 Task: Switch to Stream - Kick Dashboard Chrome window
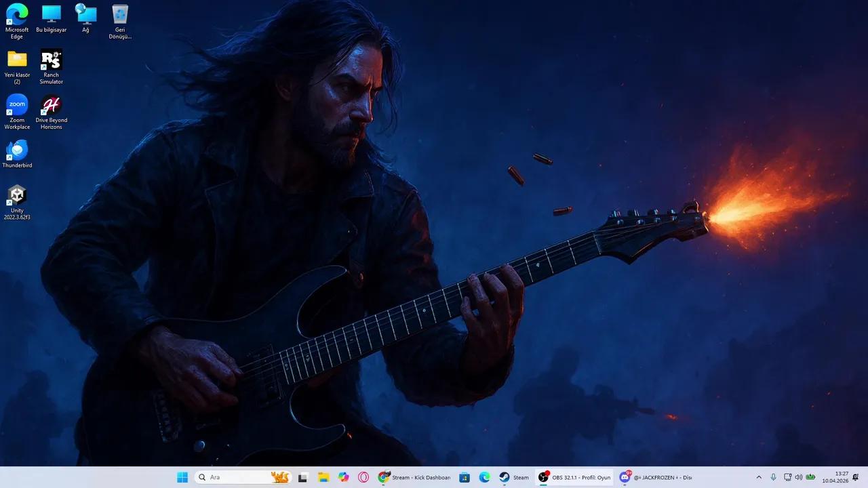coord(414,477)
